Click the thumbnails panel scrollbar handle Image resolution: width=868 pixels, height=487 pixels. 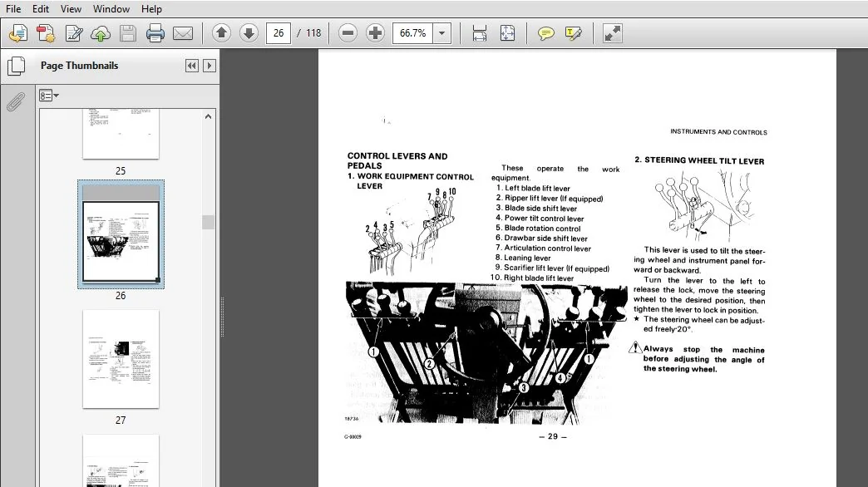(208, 222)
